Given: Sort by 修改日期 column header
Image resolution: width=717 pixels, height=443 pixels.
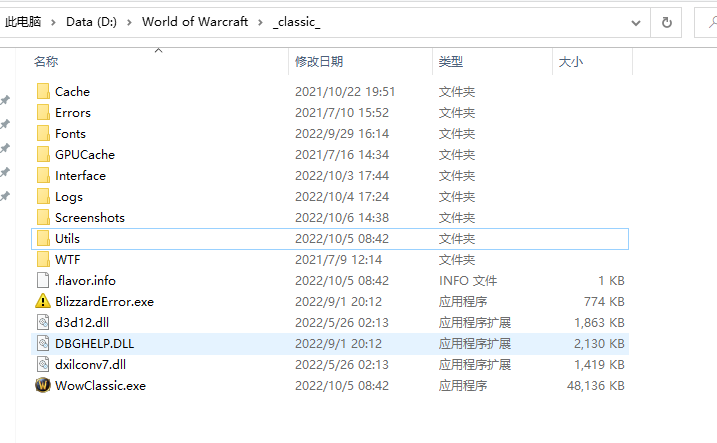Looking at the screenshot, I should 318,62.
